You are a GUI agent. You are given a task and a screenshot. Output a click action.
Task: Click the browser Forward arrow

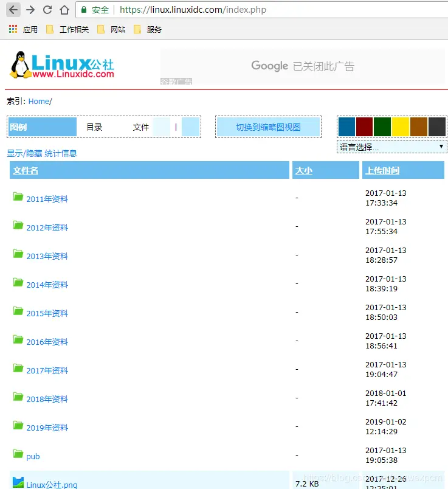click(x=30, y=10)
